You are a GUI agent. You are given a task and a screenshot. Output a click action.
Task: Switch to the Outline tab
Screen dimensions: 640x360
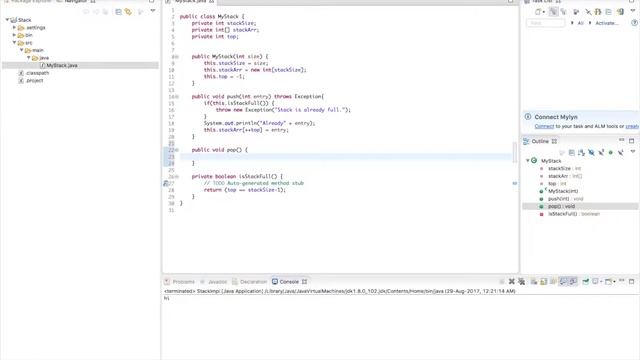(x=540, y=141)
